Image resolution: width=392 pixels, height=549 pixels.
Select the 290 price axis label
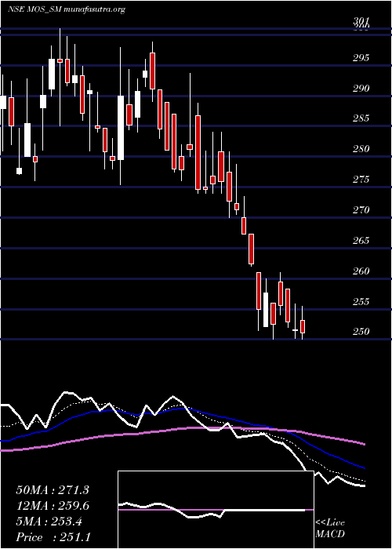click(x=361, y=88)
